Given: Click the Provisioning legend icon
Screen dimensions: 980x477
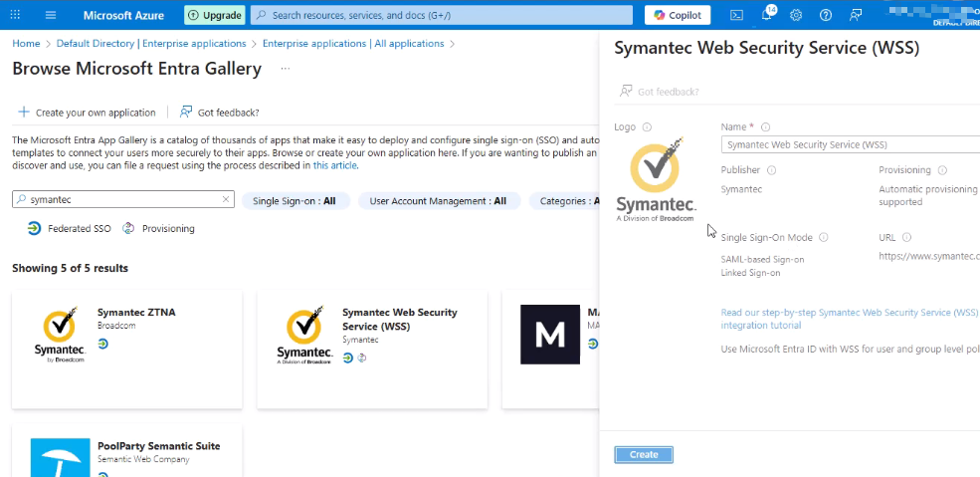Looking at the screenshot, I should tap(128, 228).
